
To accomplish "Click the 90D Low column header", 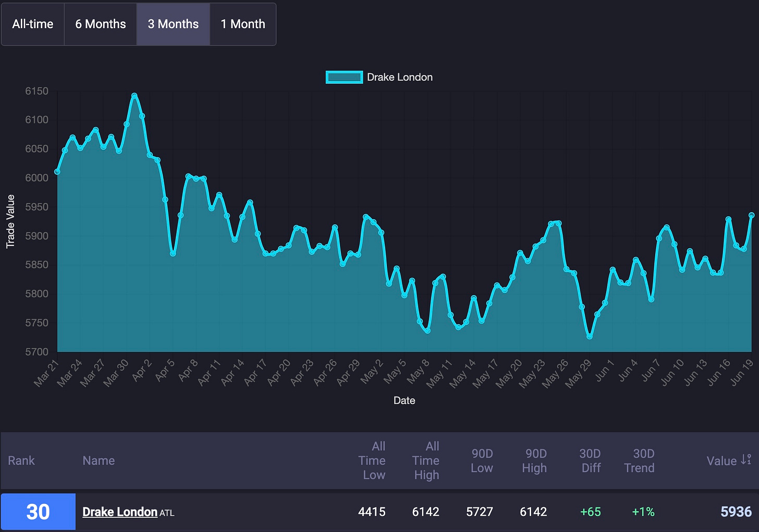I will pyautogui.click(x=482, y=461).
